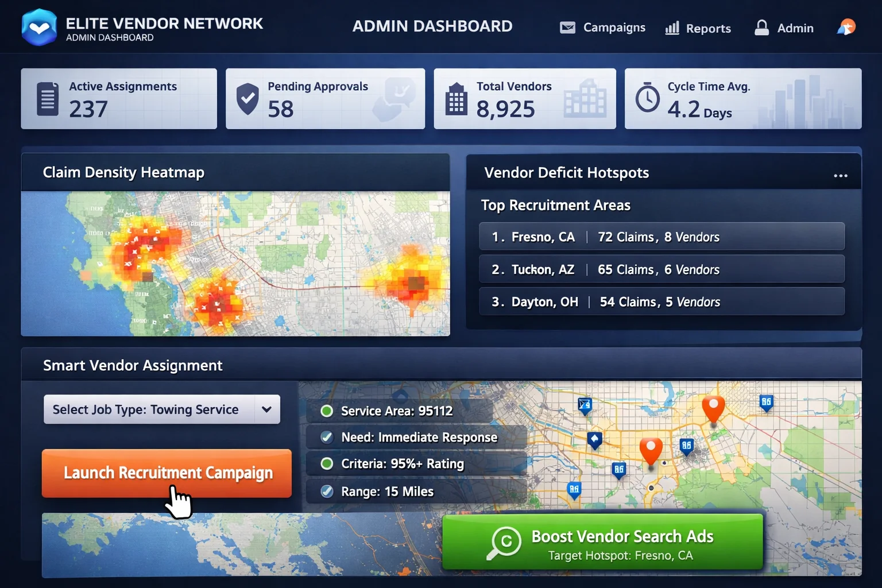Viewport: 882px width, 588px height.
Task: Click the Pending Approvals shield check icon
Action: 247,99
